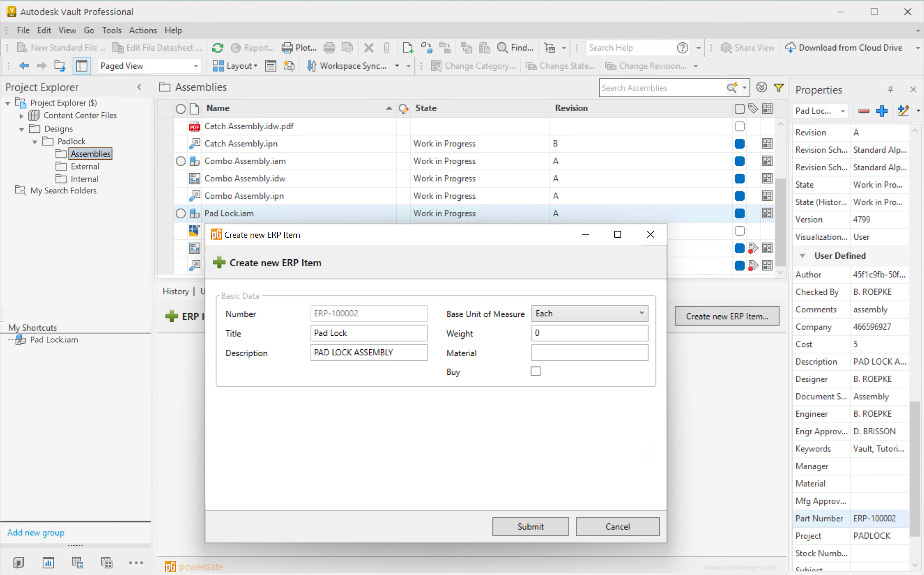Click the Search Assemblies field
The width and height of the screenshot is (924, 575).
click(663, 88)
